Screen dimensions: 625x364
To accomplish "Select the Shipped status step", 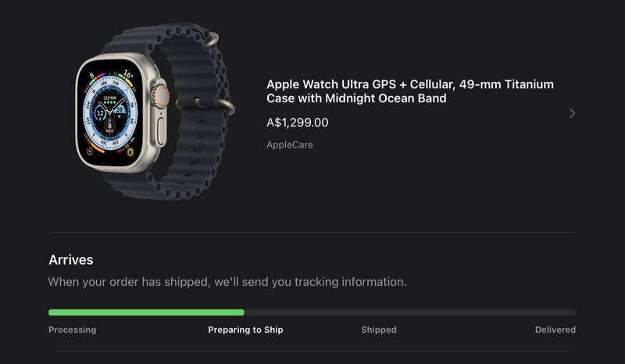I will (x=378, y=330).
